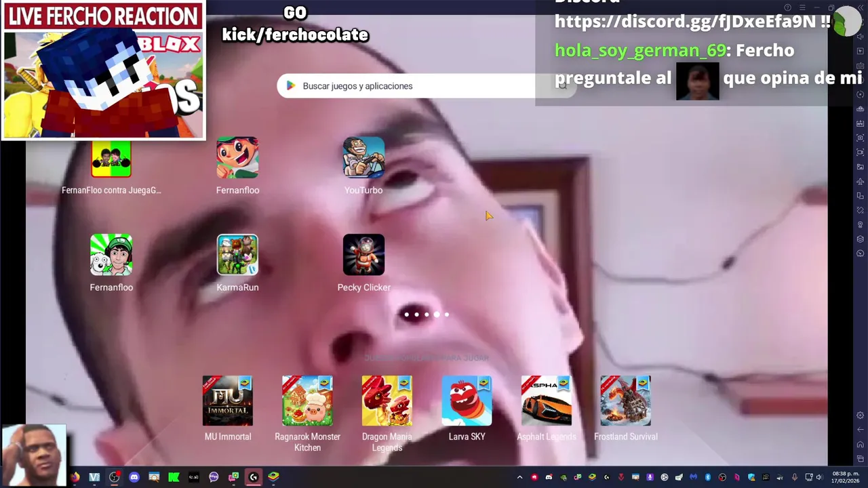Open the green Kick app in taskbar
868x488 pixels.
(x=174, y=477)
